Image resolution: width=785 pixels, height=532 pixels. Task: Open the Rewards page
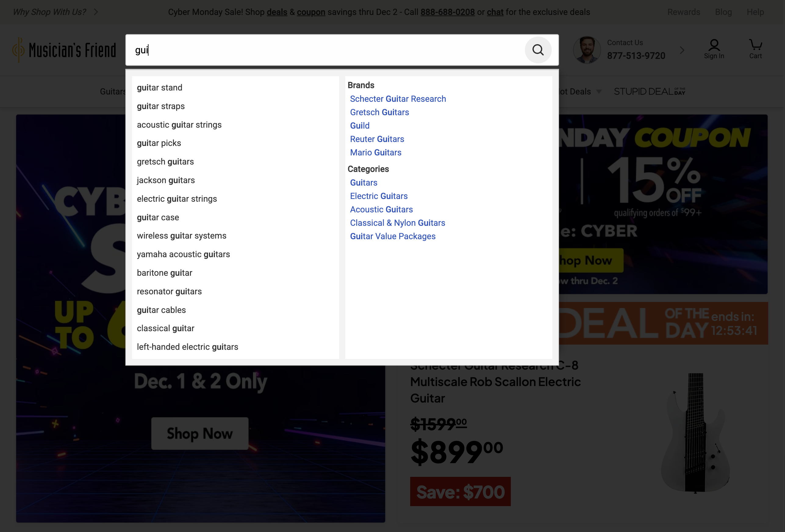(684, 12)
